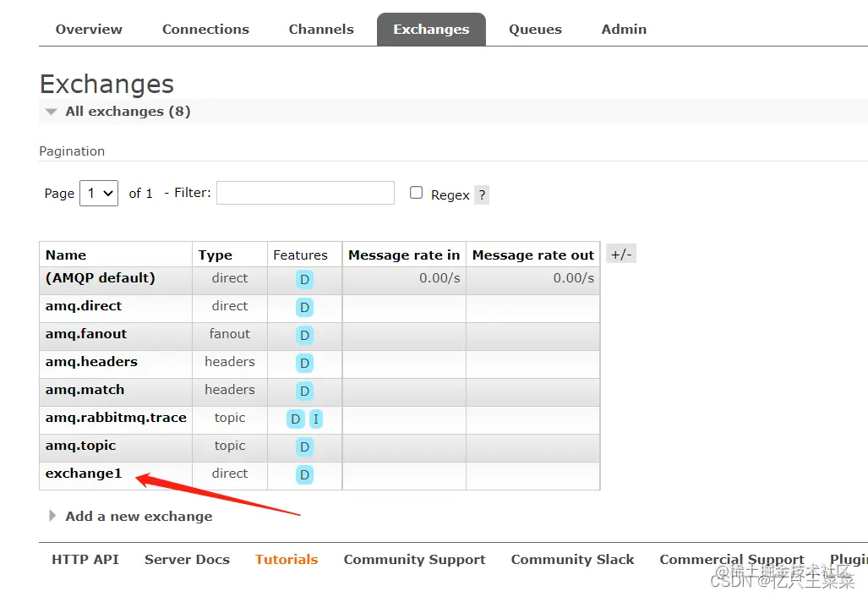The width and height of the screenshot is (868, 597).
Task: Open the Page number dropdown
Action: [x=99, y=194]
